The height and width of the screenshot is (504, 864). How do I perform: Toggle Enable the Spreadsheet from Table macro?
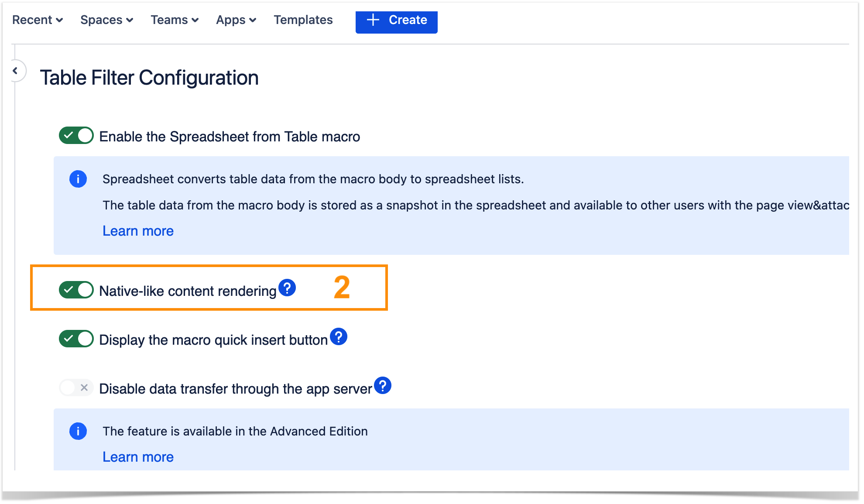pyautogui.click(x=76, y=136)
